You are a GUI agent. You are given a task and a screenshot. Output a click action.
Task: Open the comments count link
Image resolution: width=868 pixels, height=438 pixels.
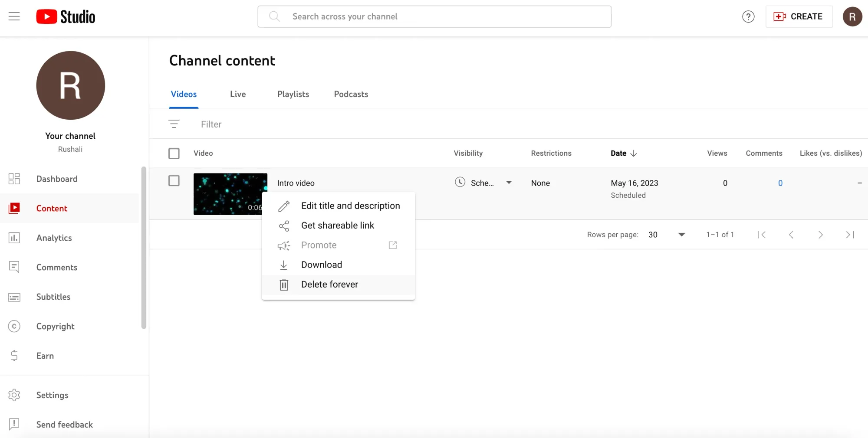(x=780, y=183)
